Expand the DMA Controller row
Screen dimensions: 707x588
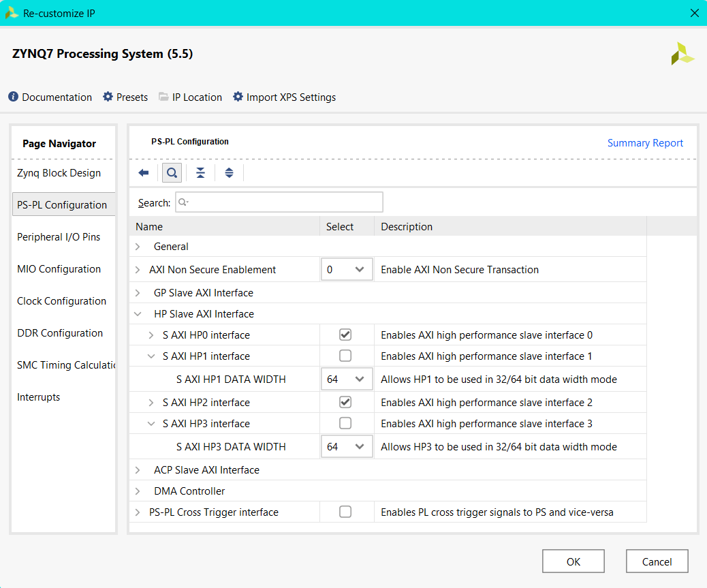point(138,491)
